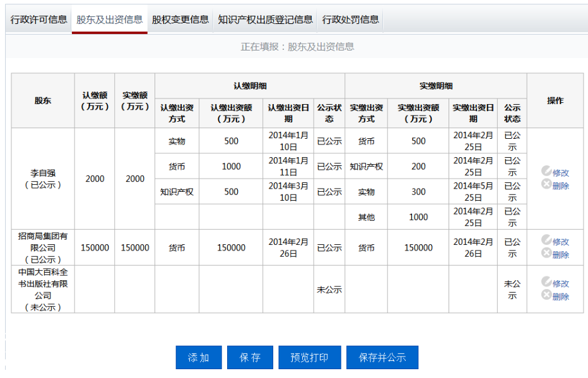
Task: Click 预览打印 to preview printing
Action: (x=309, y=357)
